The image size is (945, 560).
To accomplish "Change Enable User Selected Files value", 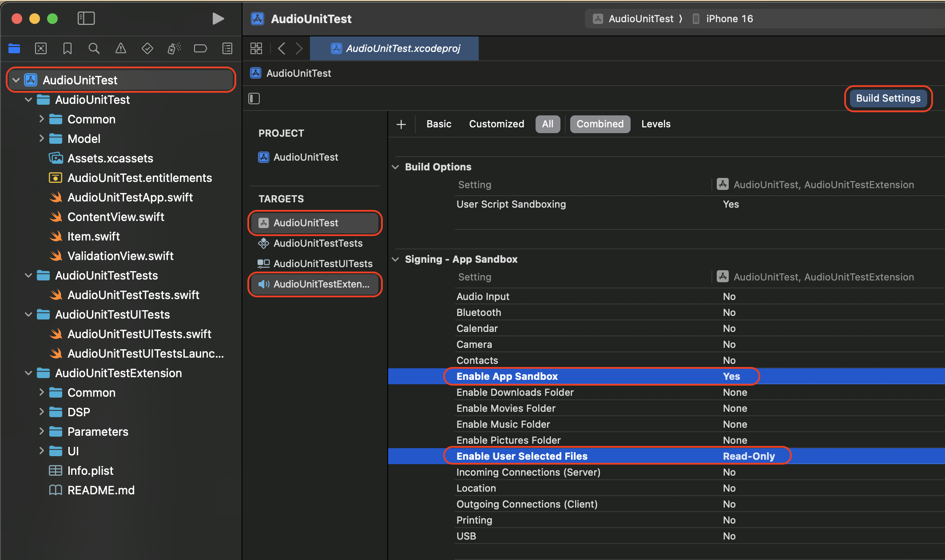I will (749, 456).
